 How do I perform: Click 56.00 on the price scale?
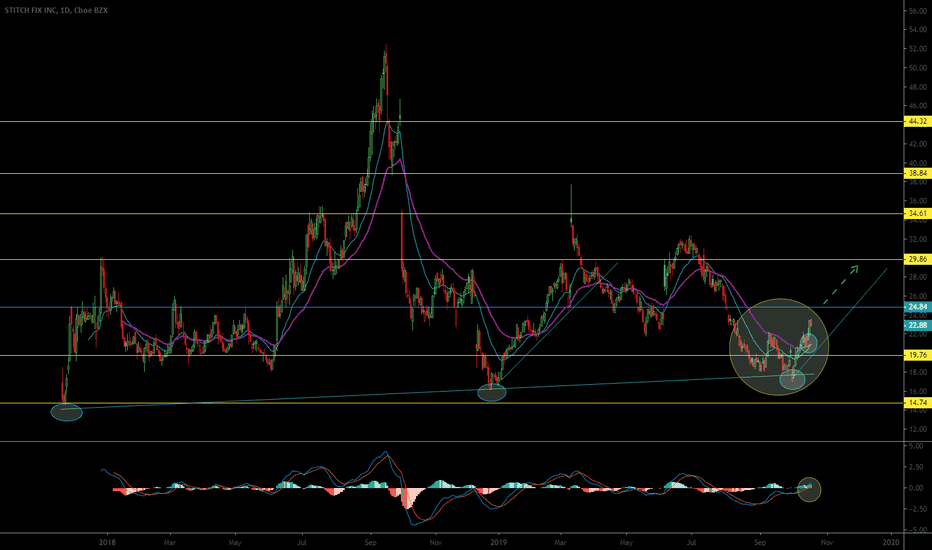coord(917,11)
